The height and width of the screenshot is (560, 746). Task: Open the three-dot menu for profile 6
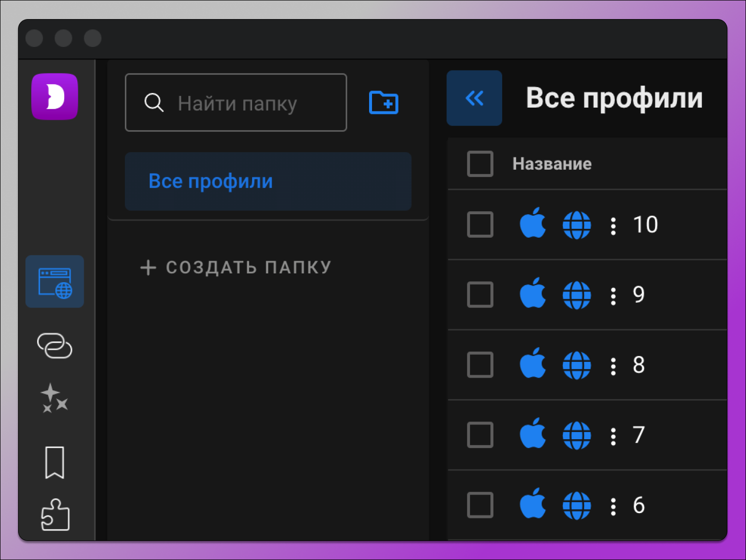pos(613,505)
